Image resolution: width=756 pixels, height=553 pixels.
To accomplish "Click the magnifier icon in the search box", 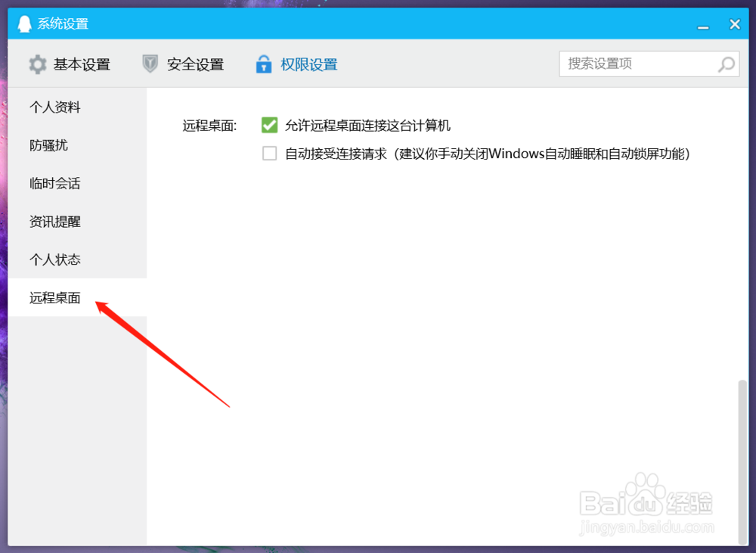I will 725,64.
